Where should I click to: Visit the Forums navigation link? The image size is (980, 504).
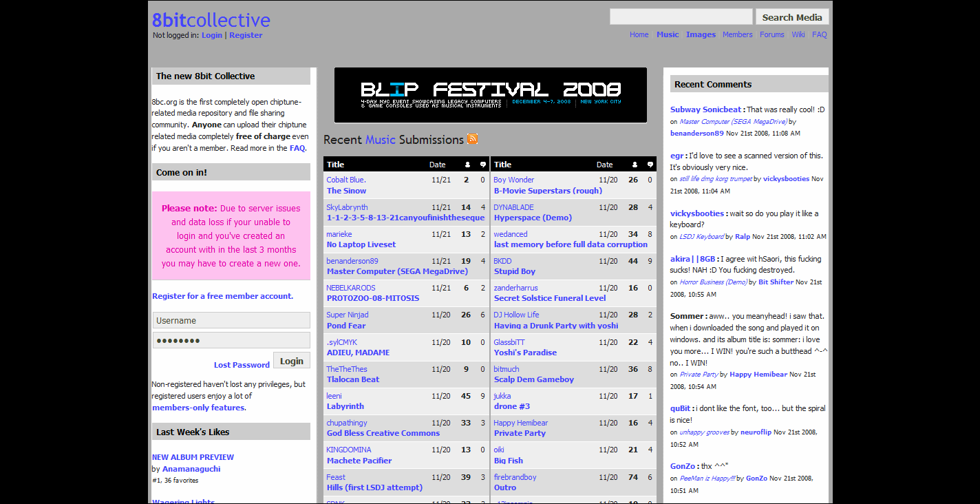pos(772,34)
